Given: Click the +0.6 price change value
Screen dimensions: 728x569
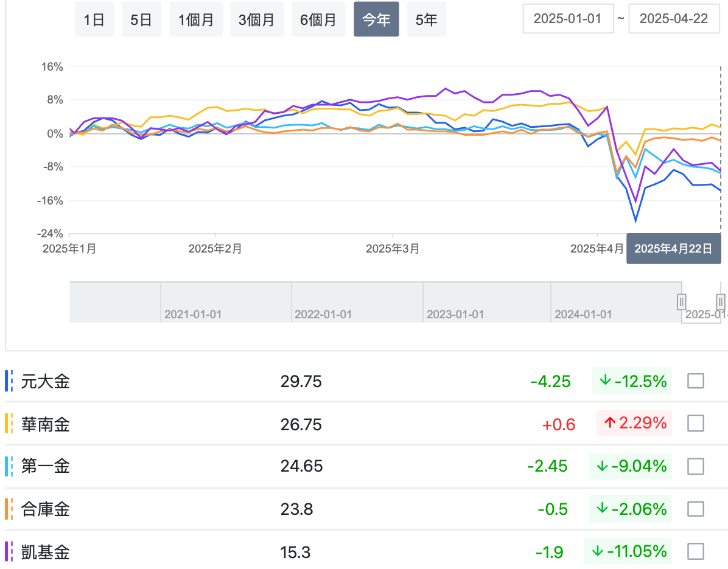Looking at the screenshot, I should (x=559, y=424).
